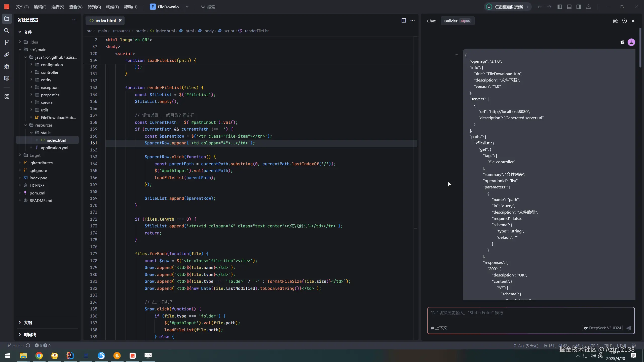Image resolution: width=644 pixels, height=362 pixels.
Task: Switch to the Chat tab
Action: pos(431,21)
